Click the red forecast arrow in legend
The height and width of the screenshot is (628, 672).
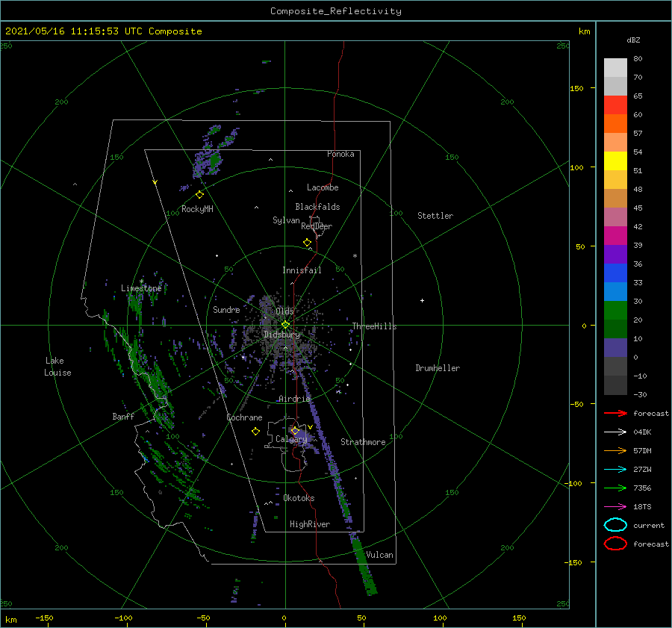pos(615,413)
